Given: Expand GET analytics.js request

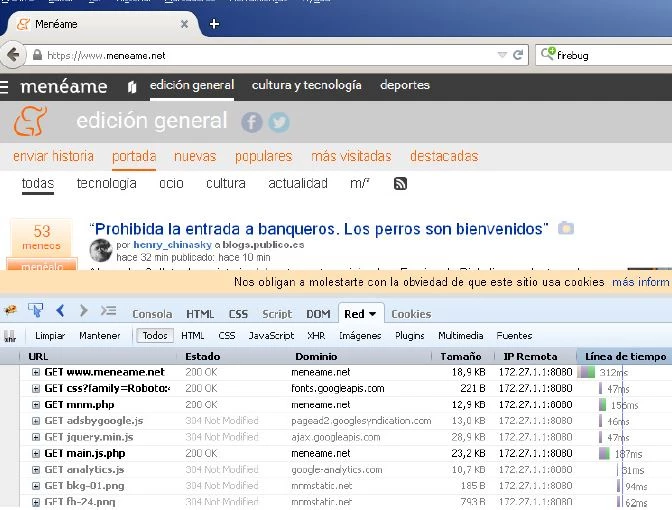Looking at the screenshot, I should (36, 470).
